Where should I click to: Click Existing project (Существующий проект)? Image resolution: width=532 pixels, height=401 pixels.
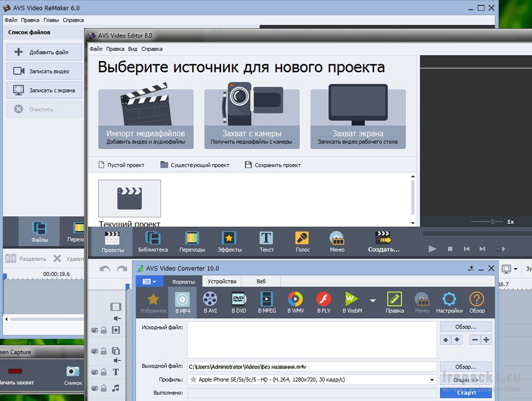tap(194, 165)
